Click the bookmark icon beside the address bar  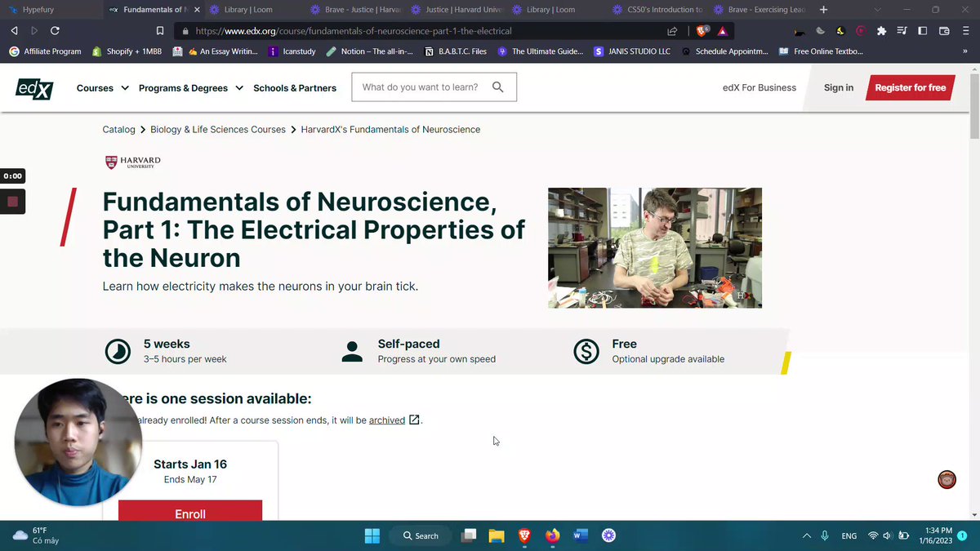pyautogui.click(x=160, y=31)
